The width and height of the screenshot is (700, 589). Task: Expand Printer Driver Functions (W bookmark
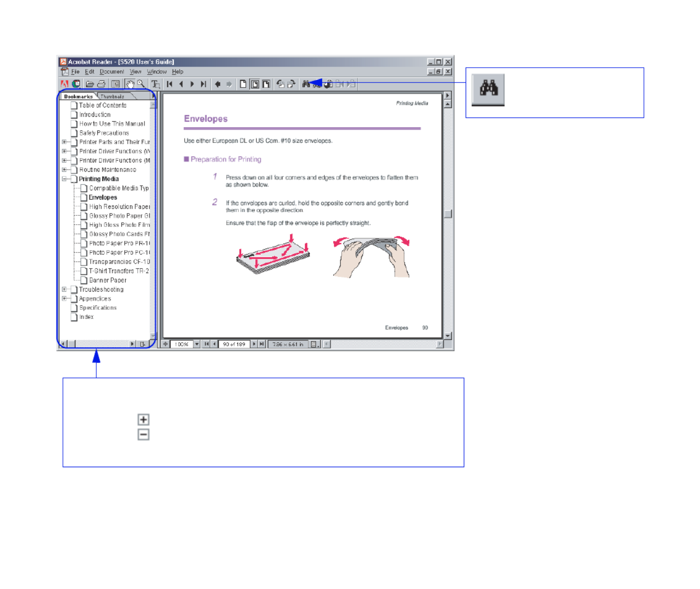64,151
